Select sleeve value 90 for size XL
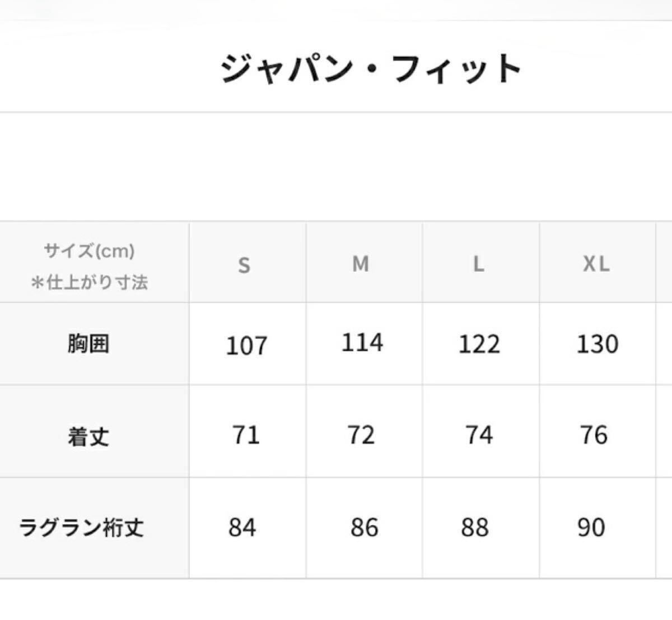The width and height of the screenshot is (672, 620). point(591,528)
